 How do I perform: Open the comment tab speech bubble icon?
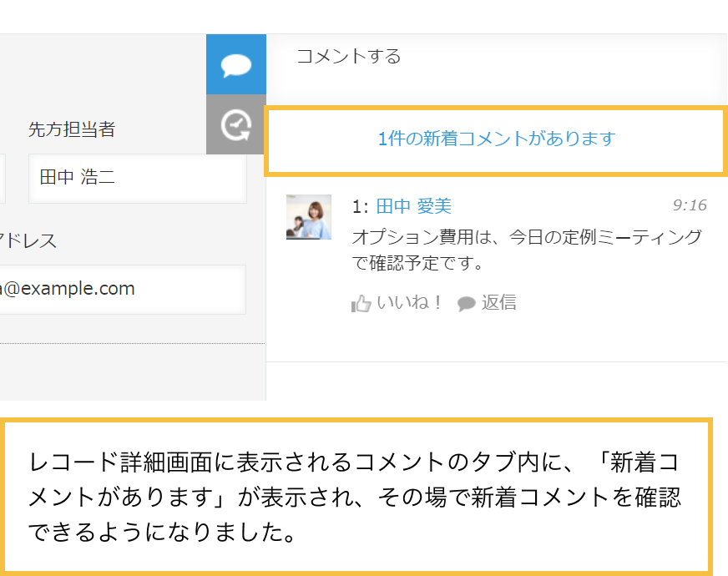point(235,63)
